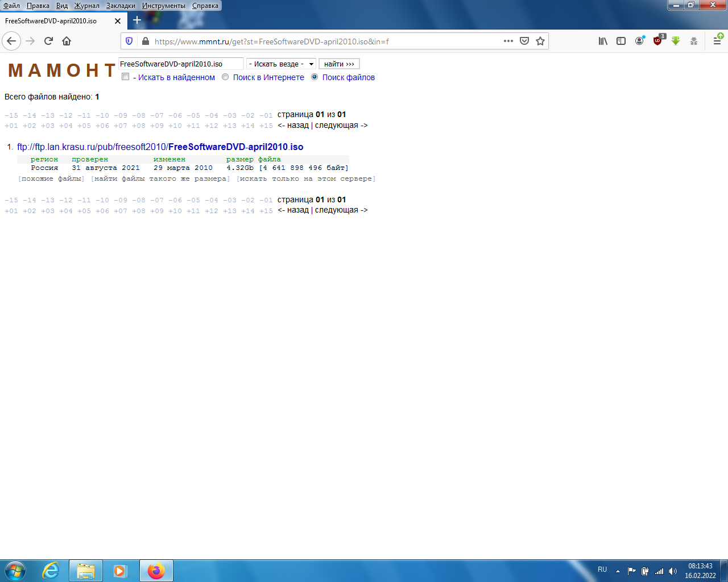728x582 pixels.
Task: Click the 'Россия' region value
Action: click(44, 168)
